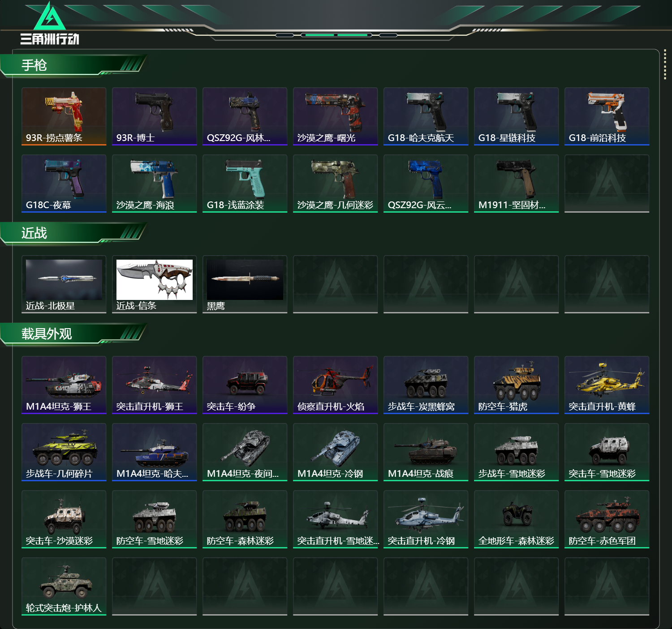
Task: Click the 手枪 section header
Action: coord(74,65)
